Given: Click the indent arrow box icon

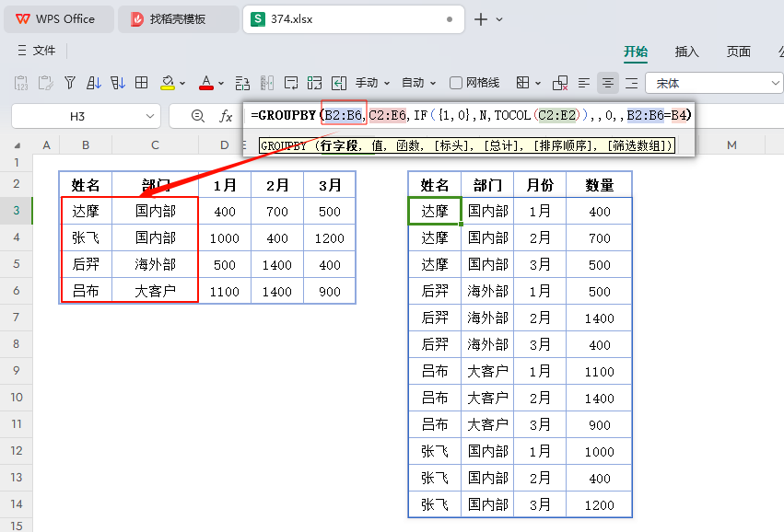Looking at the screenshot, I should tap(339, 83).
